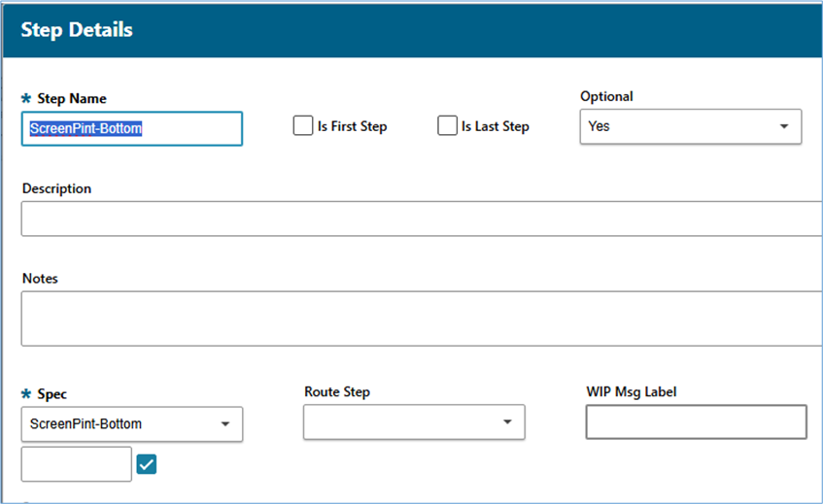Click the WIP Msg Label caption
This screenshot has width=823, height=504.
(631, 392)
